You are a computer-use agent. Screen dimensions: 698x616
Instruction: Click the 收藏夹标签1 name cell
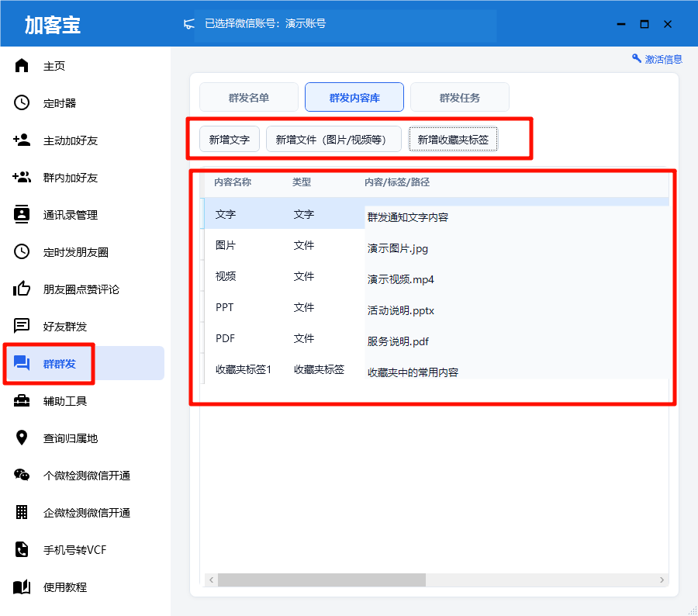click(244, 369)
